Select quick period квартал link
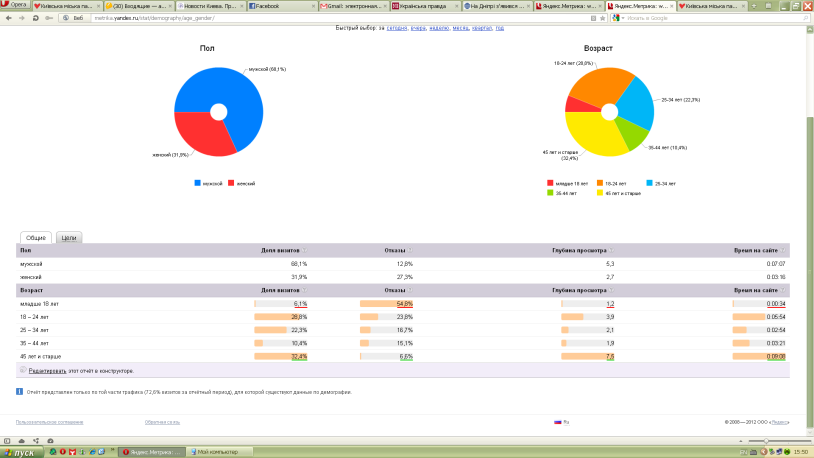 coord(482,28)
